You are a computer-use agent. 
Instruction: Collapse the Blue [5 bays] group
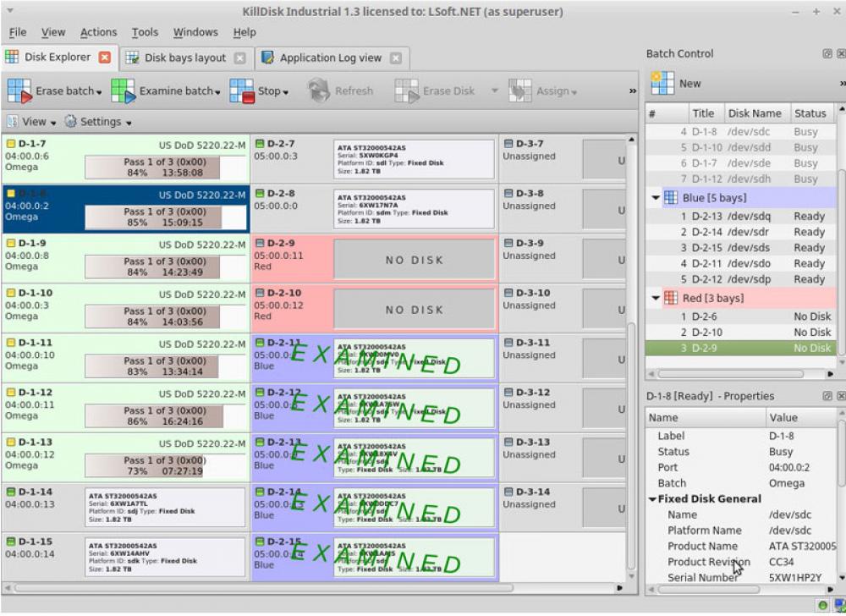point(657,197)
